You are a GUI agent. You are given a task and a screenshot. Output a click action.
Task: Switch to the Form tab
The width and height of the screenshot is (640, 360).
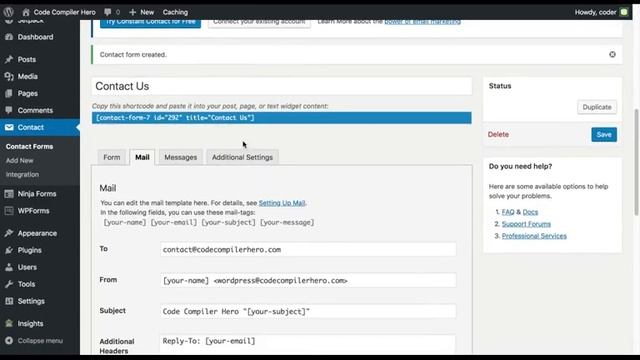click(x=111, y=157)
